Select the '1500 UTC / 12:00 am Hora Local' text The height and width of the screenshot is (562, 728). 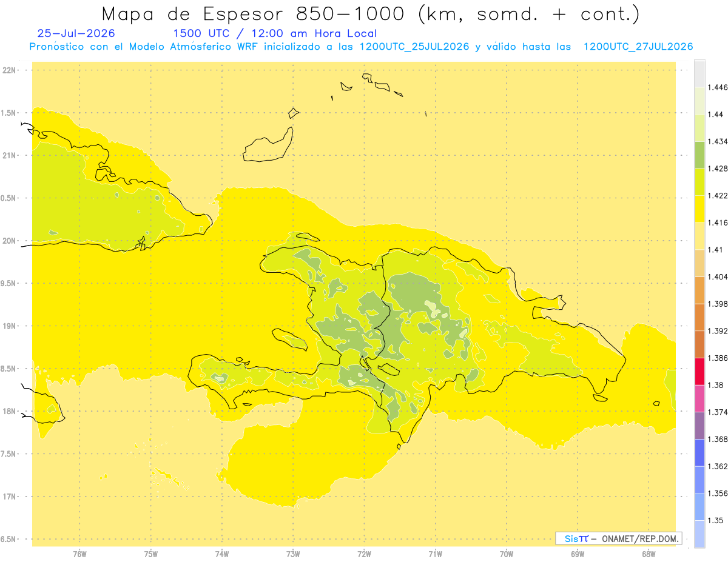click(x=275, y=33)
